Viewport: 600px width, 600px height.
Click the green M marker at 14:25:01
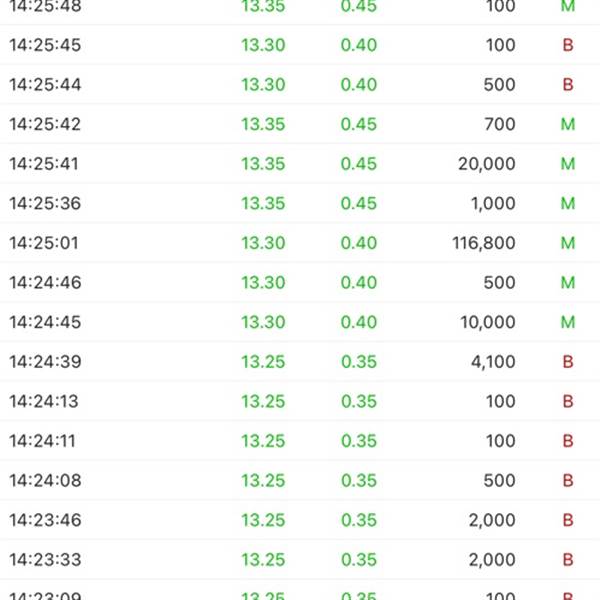pos(568,243)
